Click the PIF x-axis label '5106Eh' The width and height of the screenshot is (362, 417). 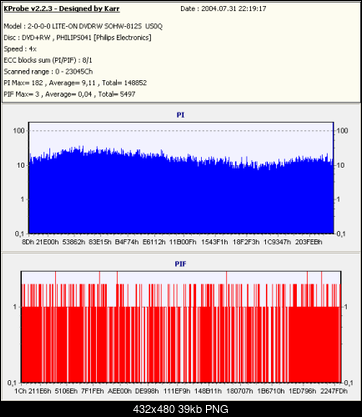pos(66,391)
